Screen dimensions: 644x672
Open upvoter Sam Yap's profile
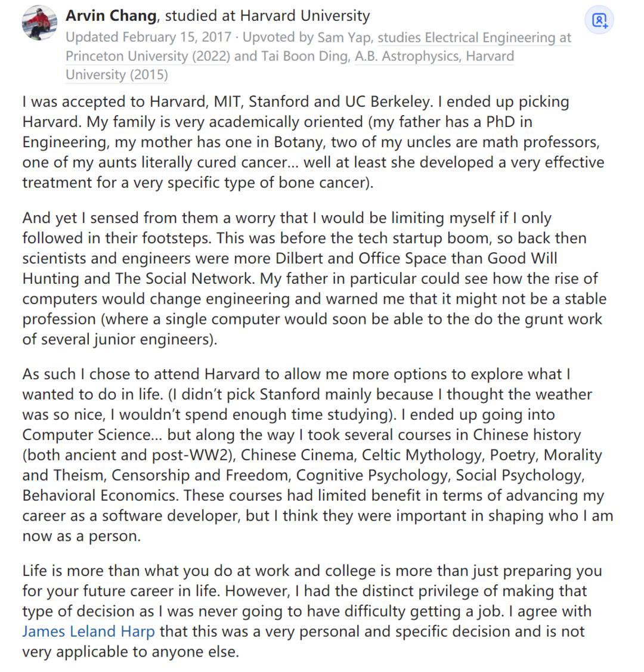pyautogui.click(x=345, y=37)
